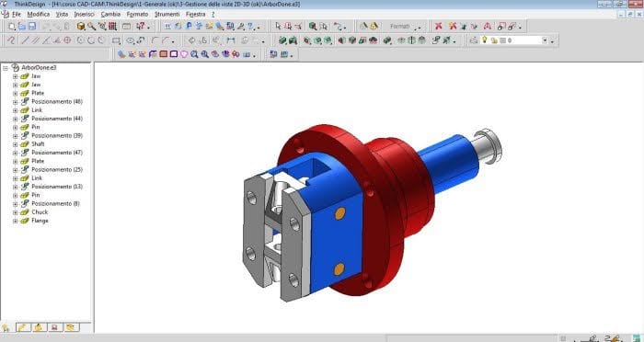Expand the Posizionamento (48) node
The width and height of the screenshot is (644, 342).
pos(16,102)
